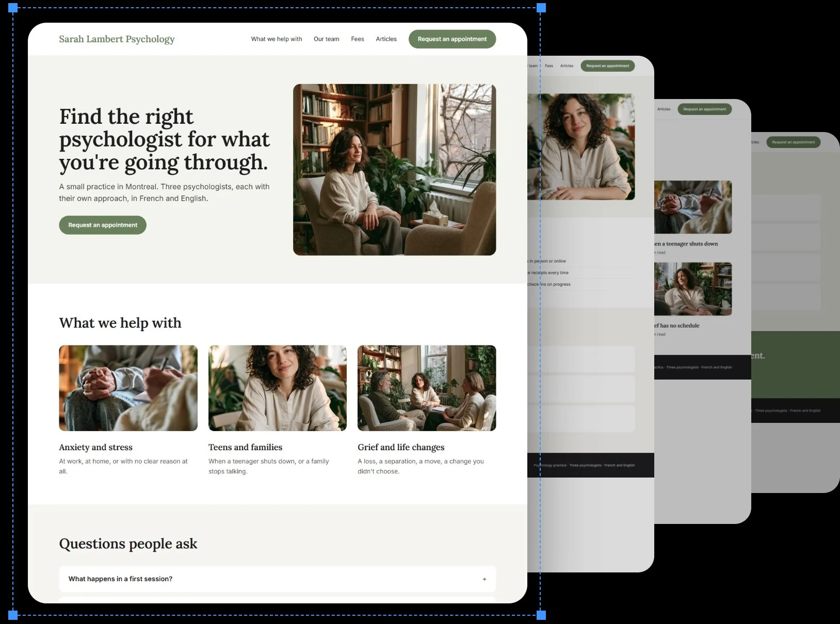Click Articles link on the second page
The width and height of the screenshot is (840, 624).
click(567, 66)
